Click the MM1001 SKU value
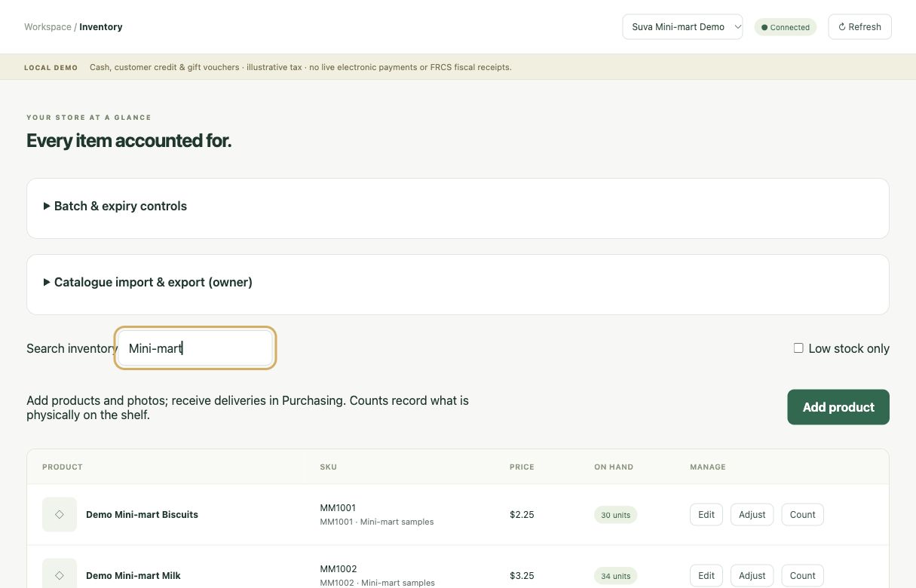The width and height of the screenshot is (916, 588). pos(338,508)
